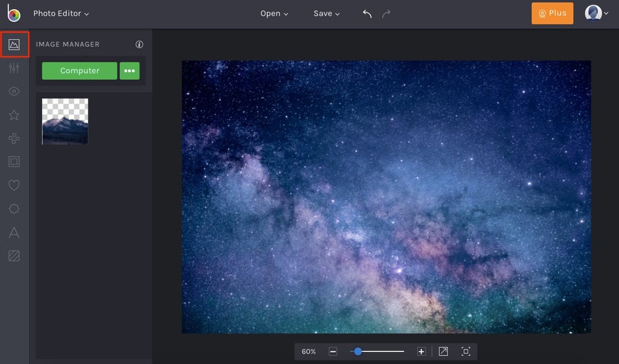Open the Textures icon in sidebar
This screenshot has width=619, height=364.
click(x=14, y=256)
